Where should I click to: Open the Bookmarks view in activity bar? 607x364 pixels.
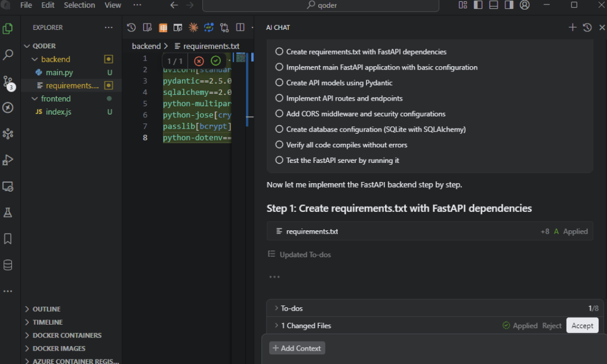pos(8,239)
